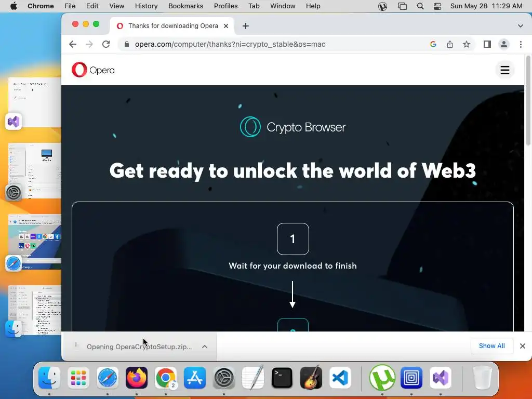Open Chrome side panel
The height and width of the screenshot is (399, 532).
[487, 44]
